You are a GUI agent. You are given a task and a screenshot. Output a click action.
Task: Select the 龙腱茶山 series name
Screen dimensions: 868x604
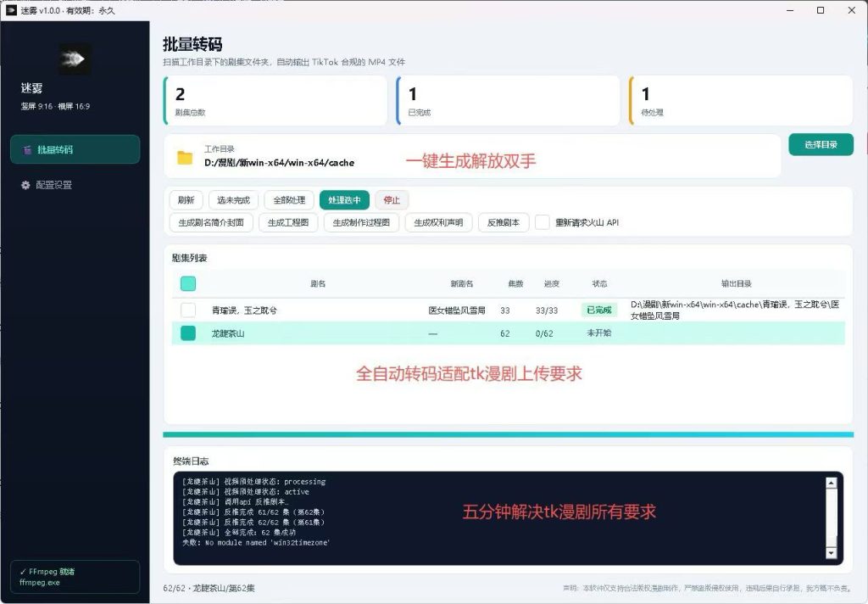coord(228,333)
